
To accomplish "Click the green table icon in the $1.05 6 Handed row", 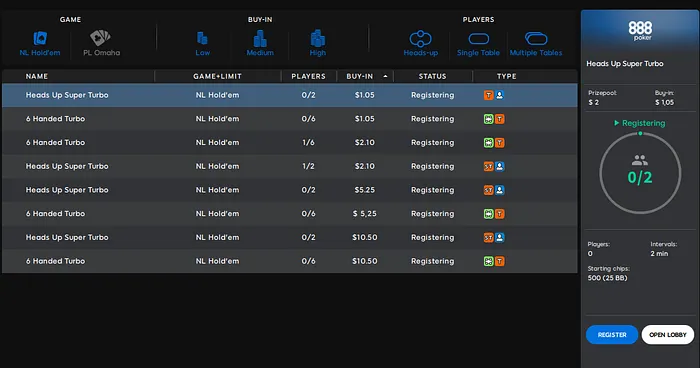I will pyautogui.click(x=488, y=119).
